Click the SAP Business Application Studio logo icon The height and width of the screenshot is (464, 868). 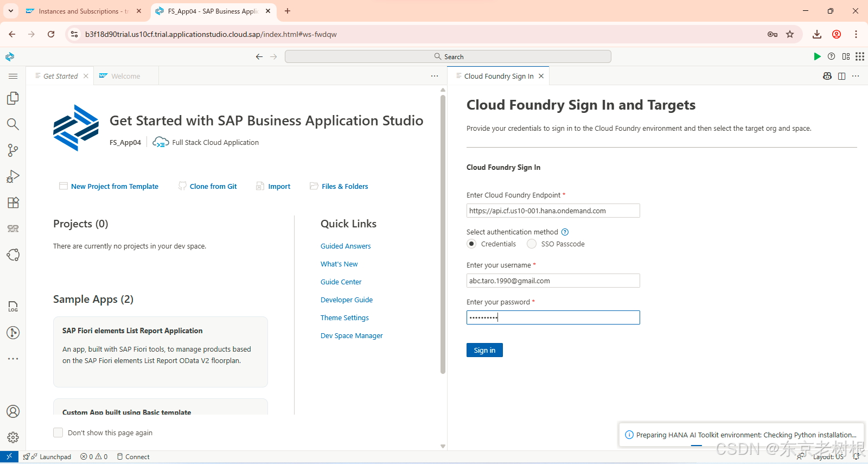(10, 56)
